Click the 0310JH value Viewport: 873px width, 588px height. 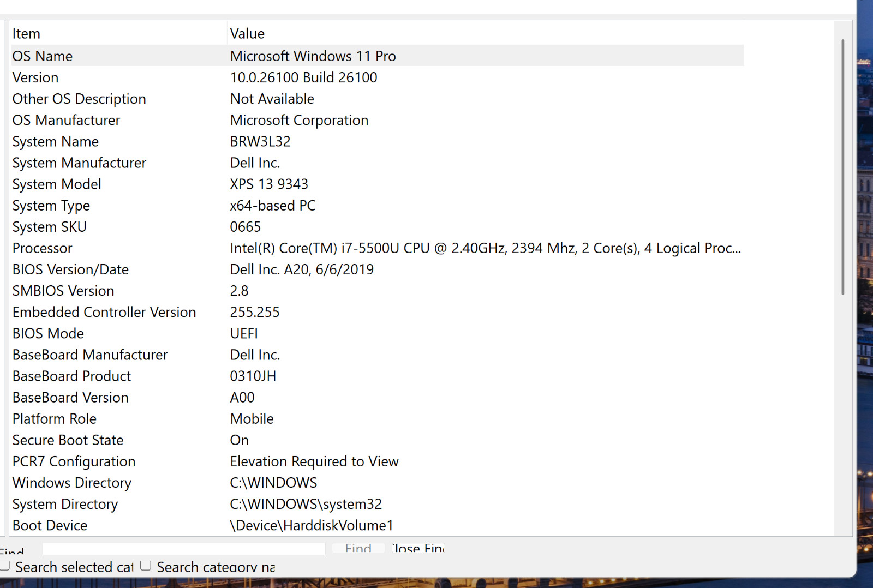coord(253,376)
